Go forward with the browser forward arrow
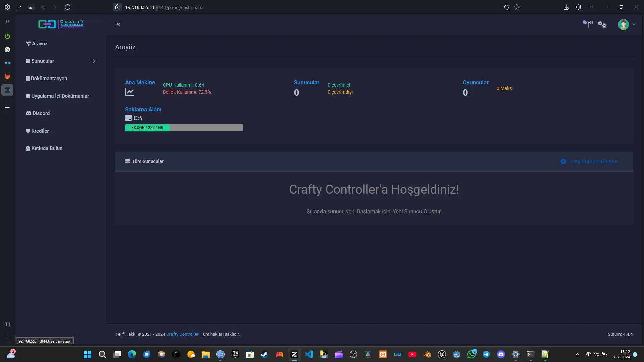The height and width of the screenshot is (362, 644). (55, 7)
